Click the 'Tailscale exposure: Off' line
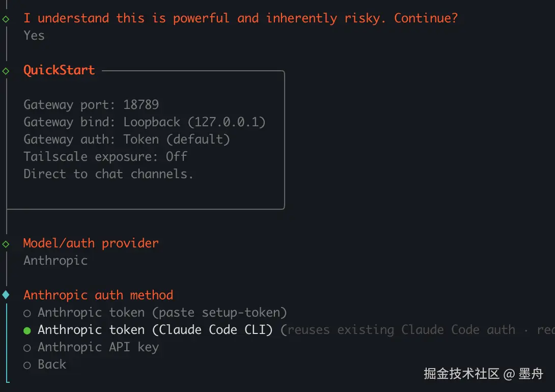 click(x=105, y=156)
